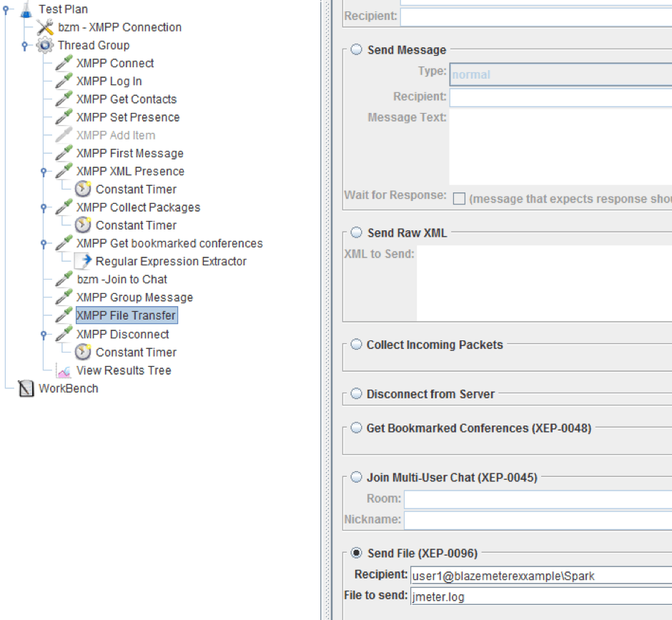This screenshot has width=672, height=620.
Task: Open the message Type combo box
Action: click(560, 74)
